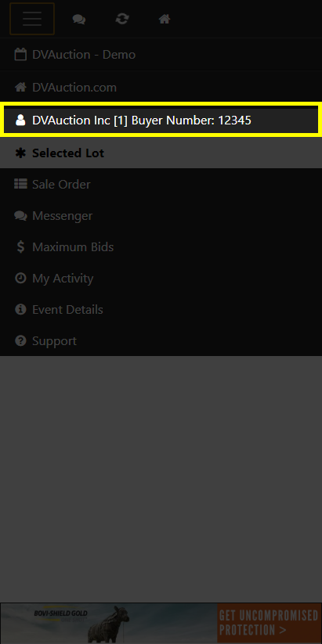The height and width of the screenshot is (644, 322).
Task: Open the Bovi-Shield Gold banner ad
Action: [161, 623]
